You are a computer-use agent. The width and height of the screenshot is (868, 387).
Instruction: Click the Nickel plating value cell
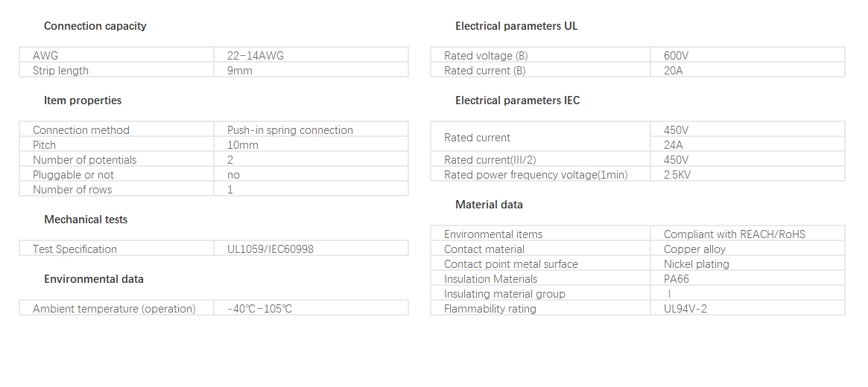[x=748, y=264]
